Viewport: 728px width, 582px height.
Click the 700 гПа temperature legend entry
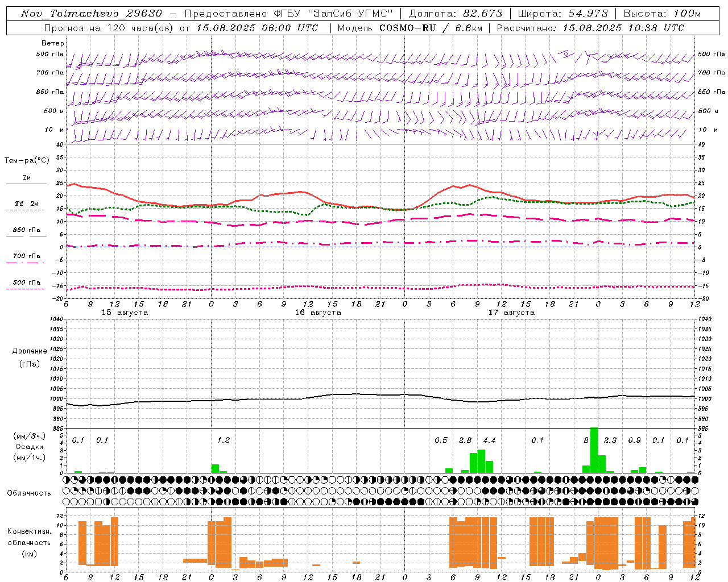[26, 256]
